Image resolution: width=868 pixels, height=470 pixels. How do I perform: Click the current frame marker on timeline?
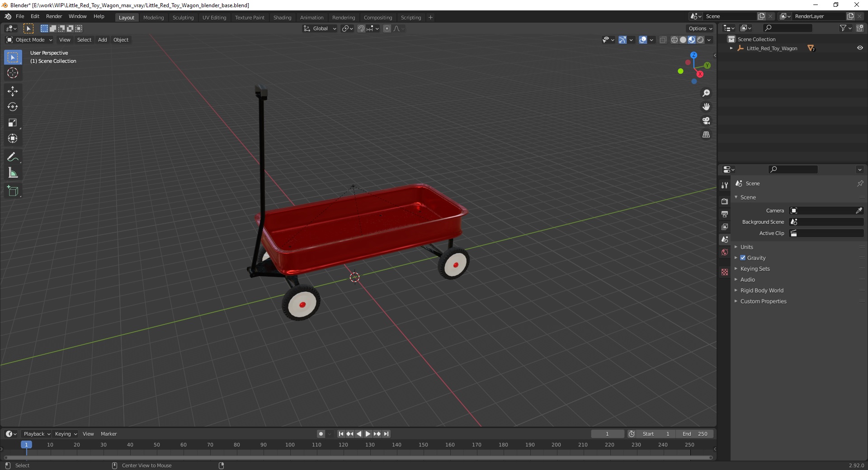[26, 445]
